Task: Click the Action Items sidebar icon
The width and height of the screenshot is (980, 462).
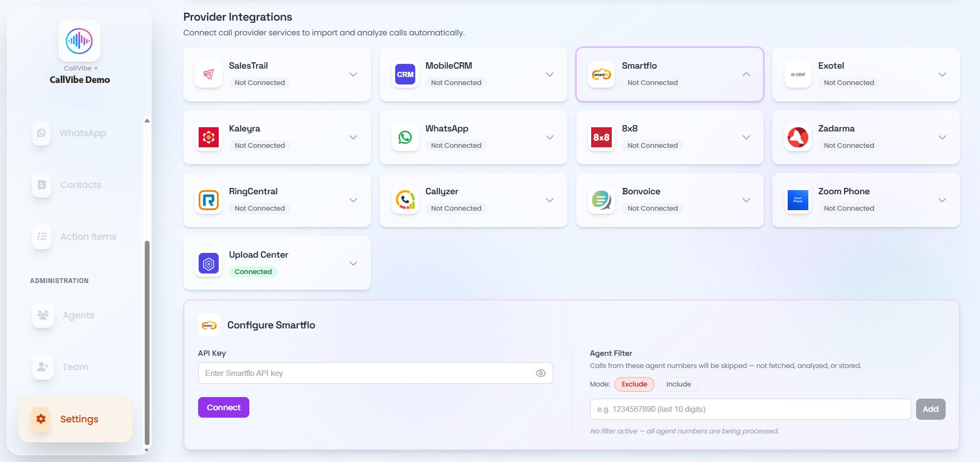Action: 42,237
